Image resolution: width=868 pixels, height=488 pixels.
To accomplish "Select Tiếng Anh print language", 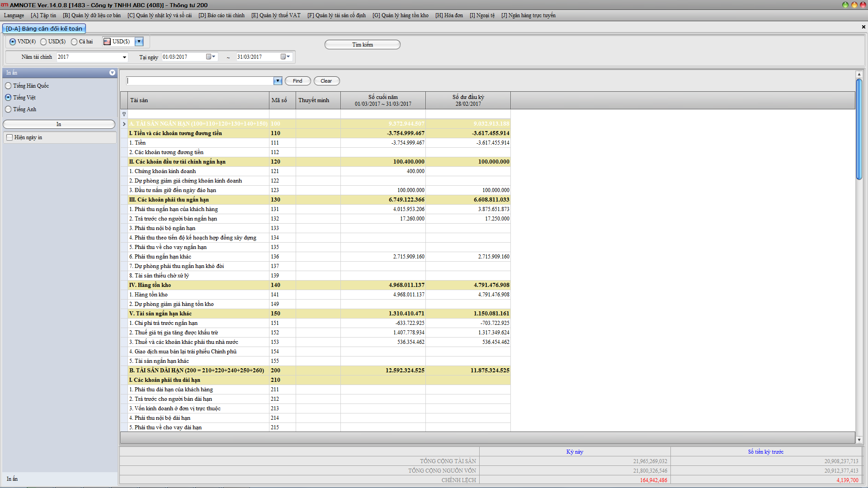I will click(x=8, y=109).
